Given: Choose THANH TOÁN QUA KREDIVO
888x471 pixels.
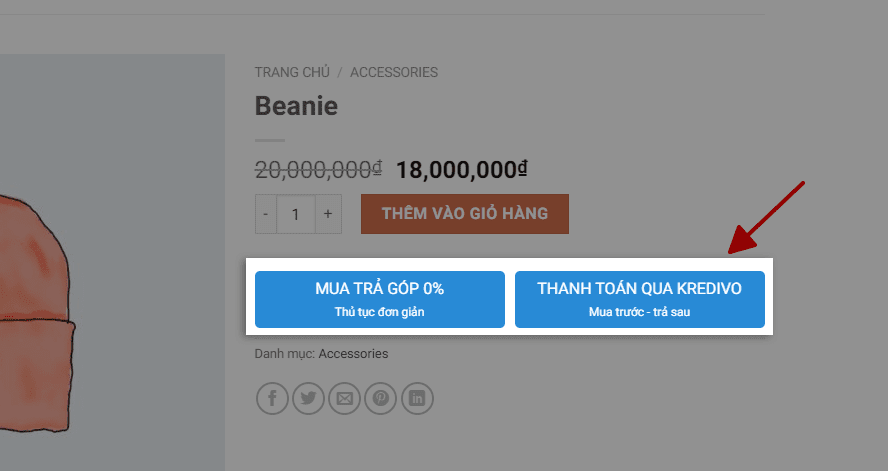Looking at the screenshot, I should (639, 299).
